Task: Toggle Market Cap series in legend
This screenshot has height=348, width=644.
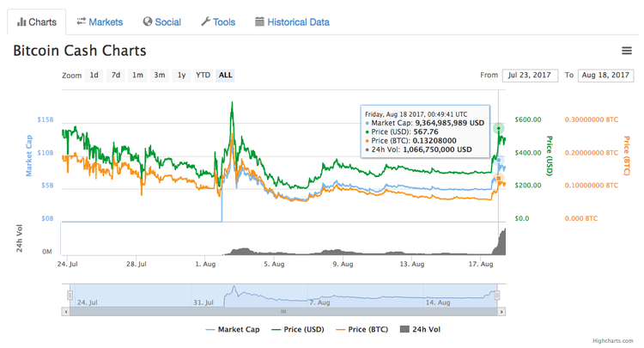Action: pyautogui.click(x=233, y=329)
